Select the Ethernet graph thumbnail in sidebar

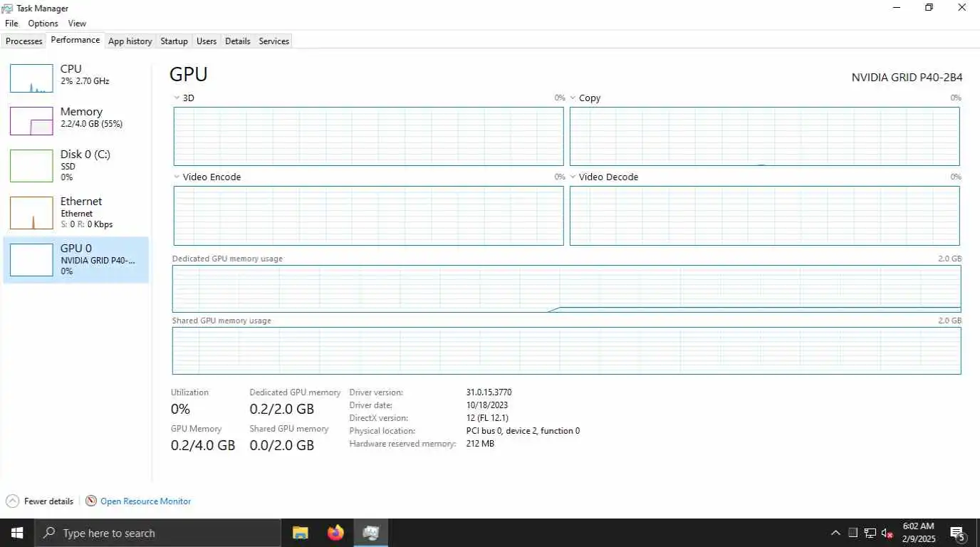(x=31, y=213)
